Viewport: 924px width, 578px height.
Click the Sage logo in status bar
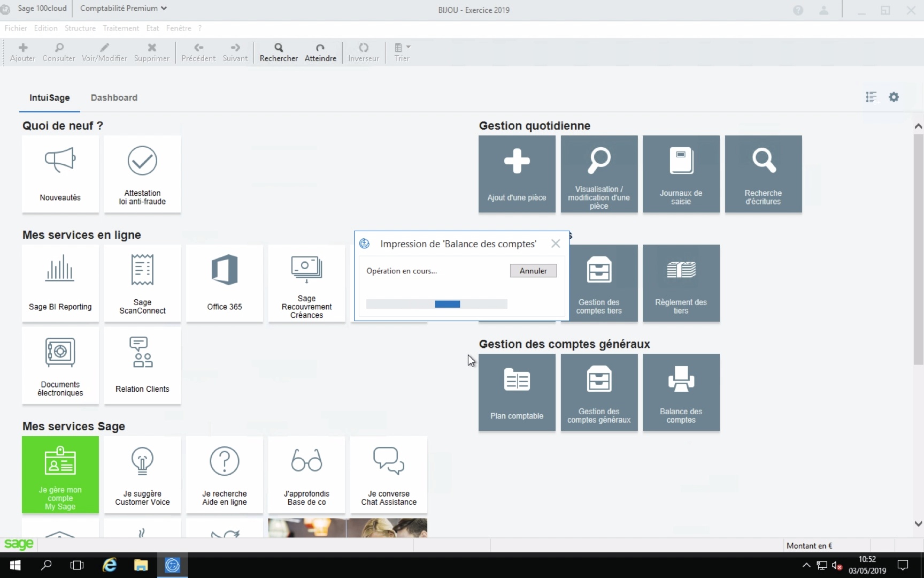tap(19, 545)
